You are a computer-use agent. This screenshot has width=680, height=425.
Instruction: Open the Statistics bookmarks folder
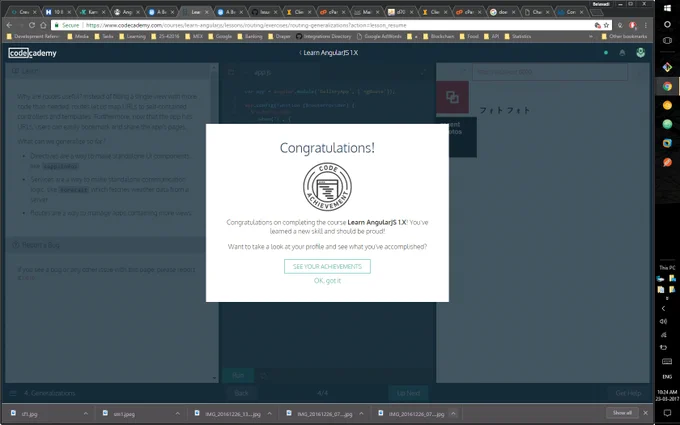pyautogui.click(x=518, y=36)
